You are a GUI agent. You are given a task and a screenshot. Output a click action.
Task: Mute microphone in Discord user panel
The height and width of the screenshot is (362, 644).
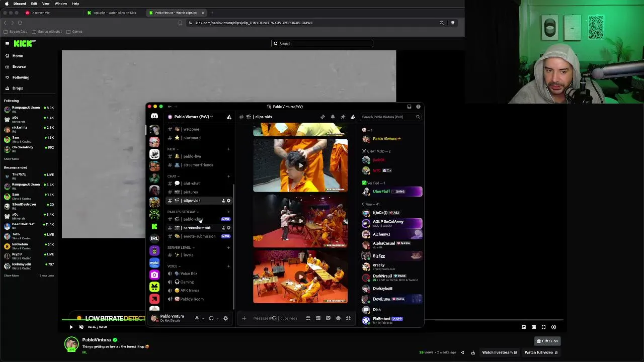pyautogui.click(x=197, y=318)
